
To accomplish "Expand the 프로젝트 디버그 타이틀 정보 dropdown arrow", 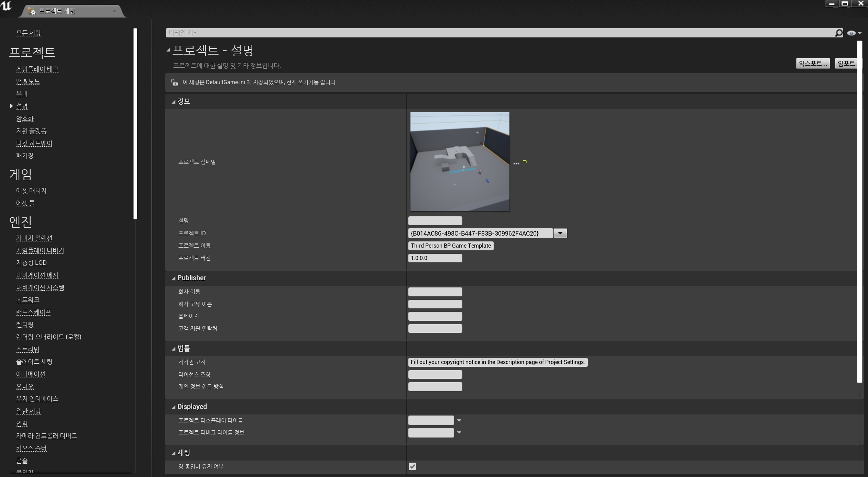I will (x=459, y=432).
